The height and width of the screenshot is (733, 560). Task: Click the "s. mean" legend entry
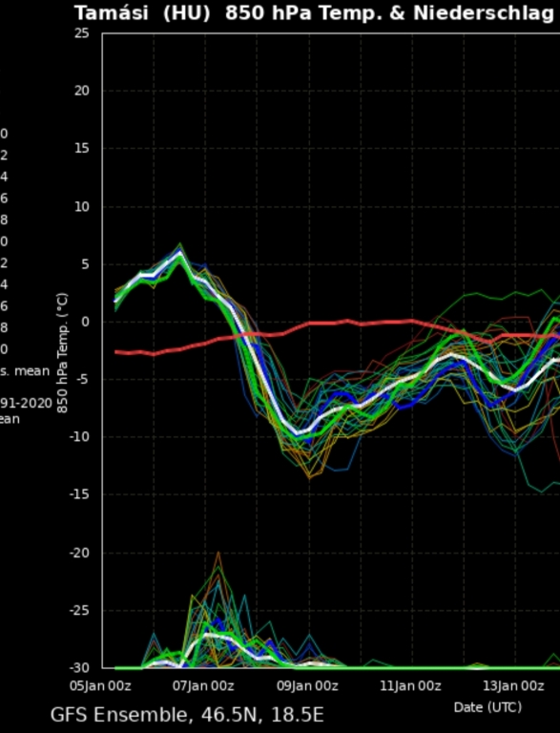click(24, 371)
